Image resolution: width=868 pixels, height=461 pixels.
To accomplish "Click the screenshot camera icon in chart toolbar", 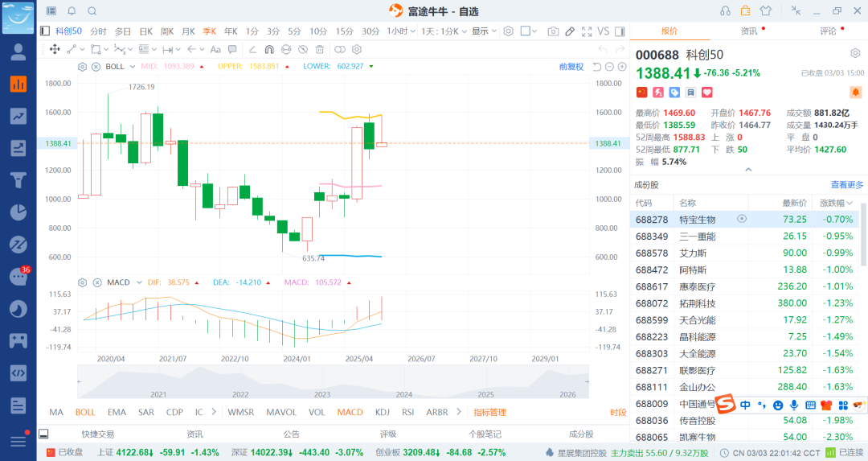I will (x=553, y=31).
